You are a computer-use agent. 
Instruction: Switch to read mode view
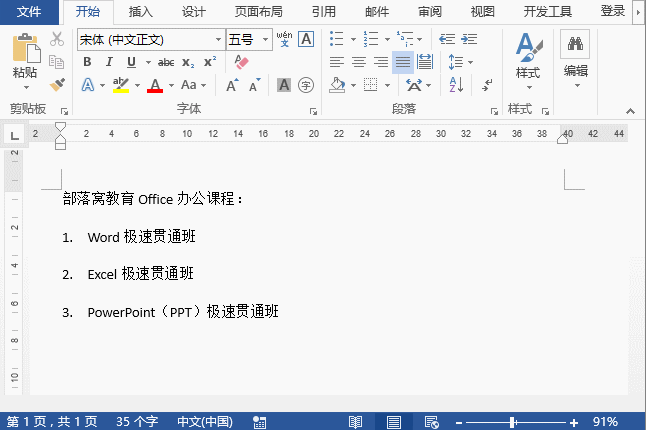tap(355, 422)
